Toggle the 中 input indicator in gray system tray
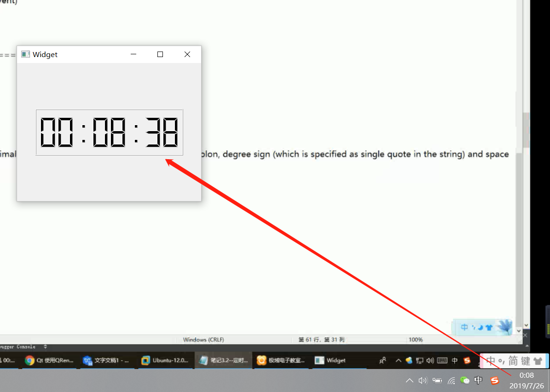The width and height of the screenshot is (550, 392). [478, 380]
